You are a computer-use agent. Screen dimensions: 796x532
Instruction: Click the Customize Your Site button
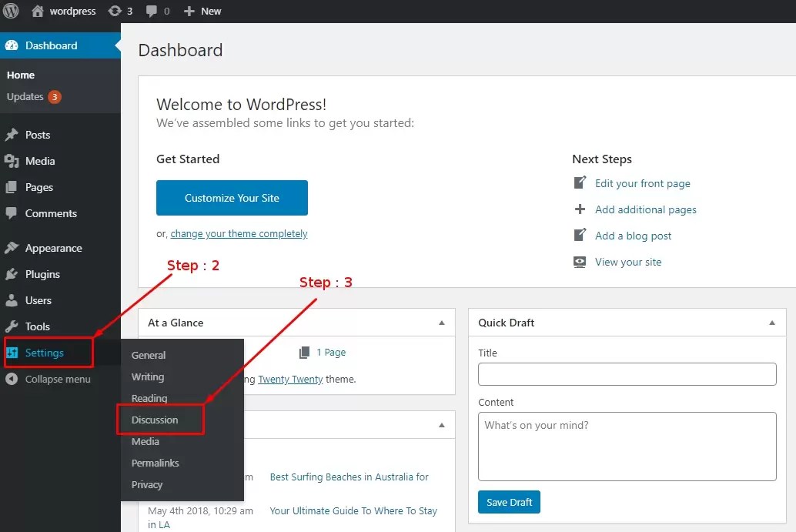pos(232,198)
